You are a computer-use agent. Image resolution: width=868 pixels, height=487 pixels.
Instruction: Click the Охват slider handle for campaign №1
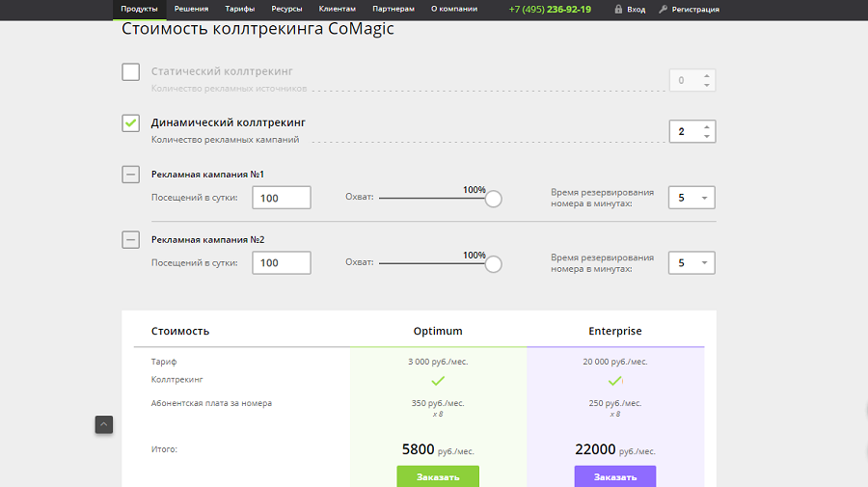493,199
